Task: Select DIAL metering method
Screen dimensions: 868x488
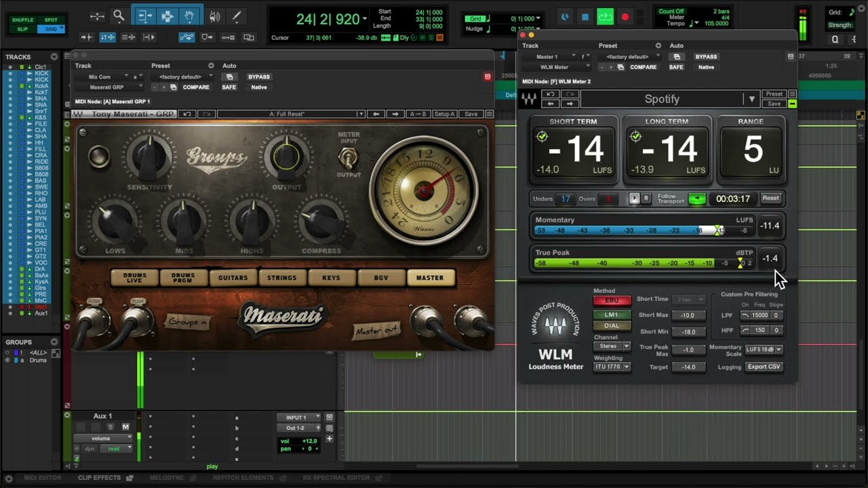Action: click(612, 325)
